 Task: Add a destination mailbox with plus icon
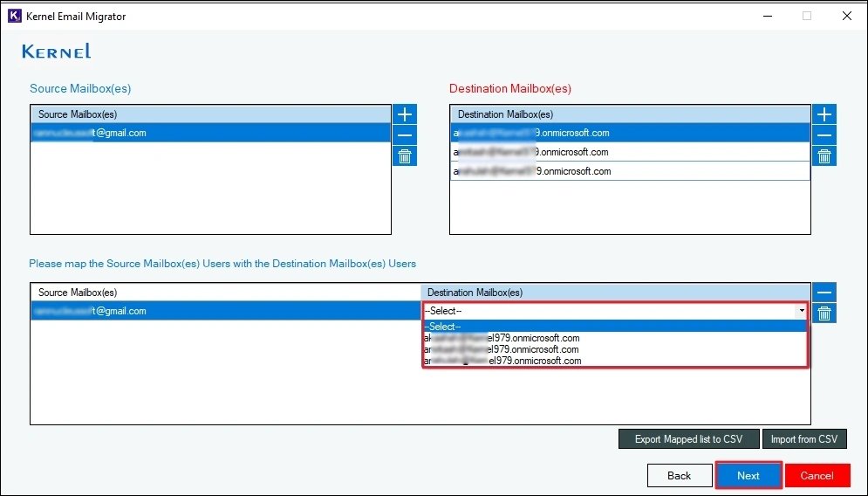(824, 114)
